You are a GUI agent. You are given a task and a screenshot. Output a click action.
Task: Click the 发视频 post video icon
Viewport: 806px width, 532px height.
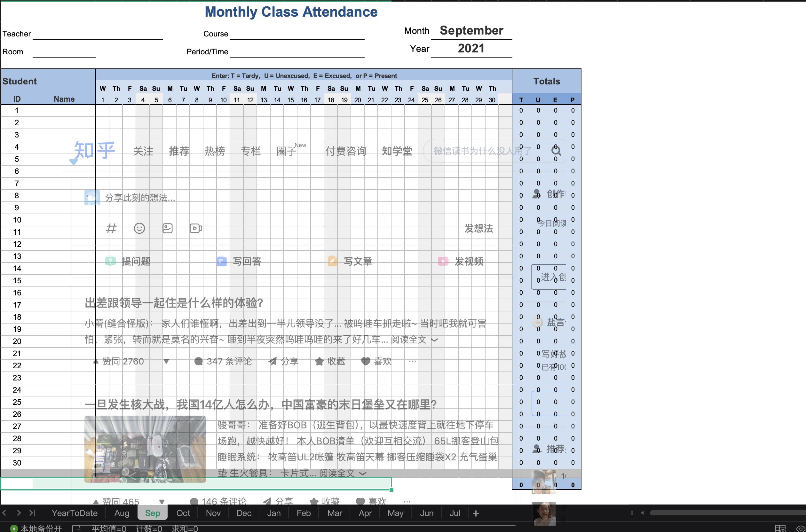coord(443,261)
